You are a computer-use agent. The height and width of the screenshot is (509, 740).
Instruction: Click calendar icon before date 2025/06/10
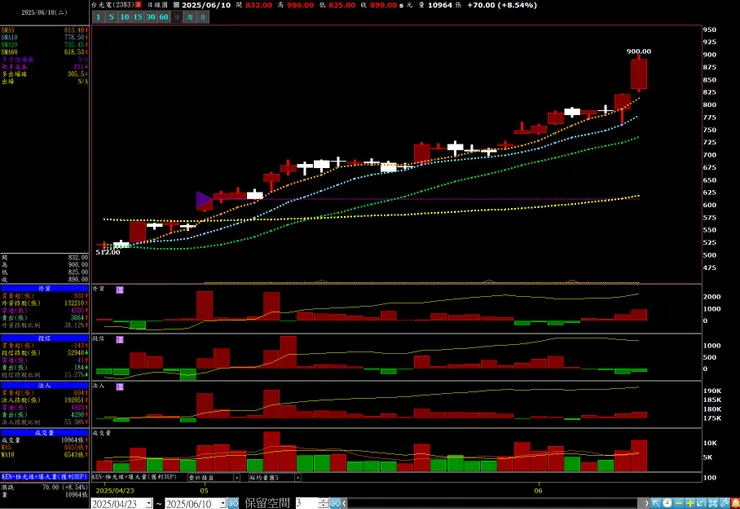point(176,5)
